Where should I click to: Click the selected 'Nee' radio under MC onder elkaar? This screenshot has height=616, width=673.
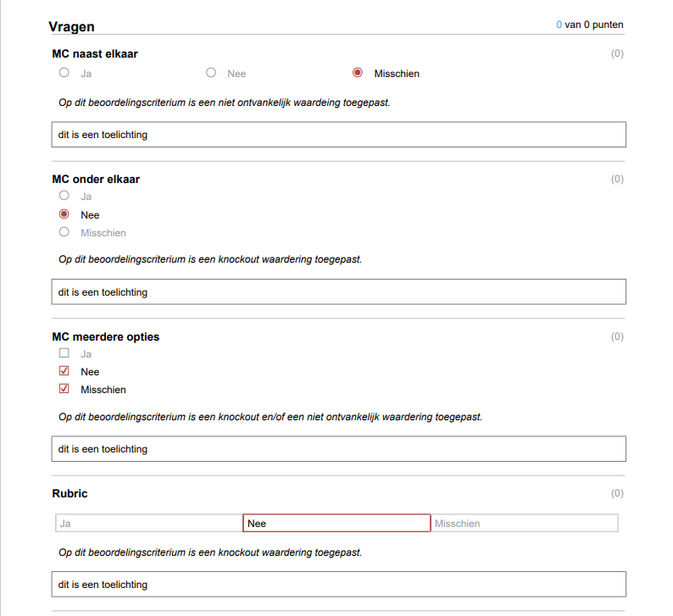64,214
